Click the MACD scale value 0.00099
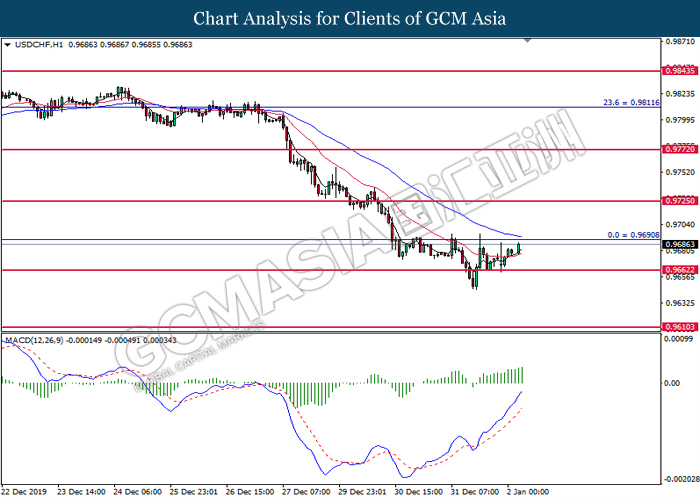This screenshot has height=500, width=700. coord(679,339)
